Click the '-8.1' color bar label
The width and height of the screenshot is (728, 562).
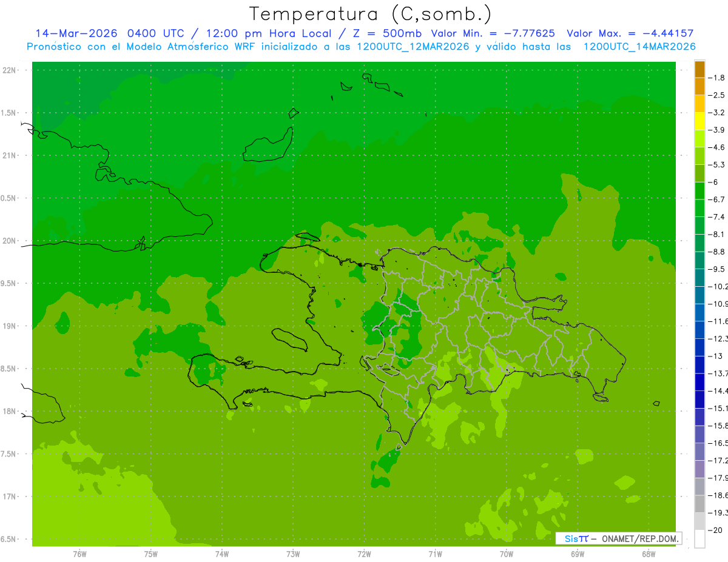(717, 234)
